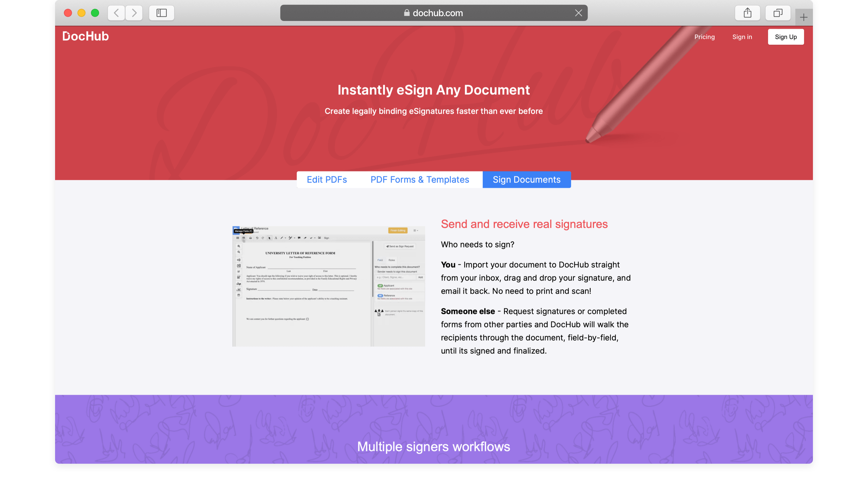The image size is (868, 502).
Task: Click the Multiple signers workflows heading
Action: click(x=433, y=447)
